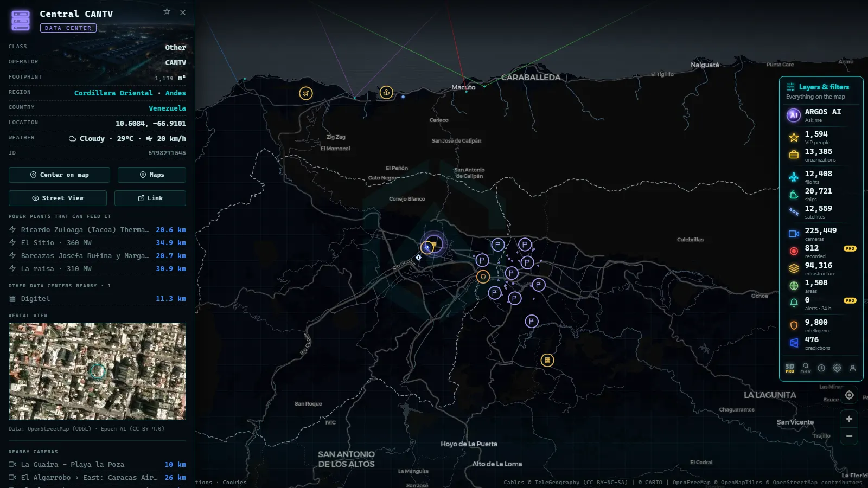Open the aerial view satellite thumbnail
Screen dimensions: 868x488
pyautogui.click(x=97, y=371)
